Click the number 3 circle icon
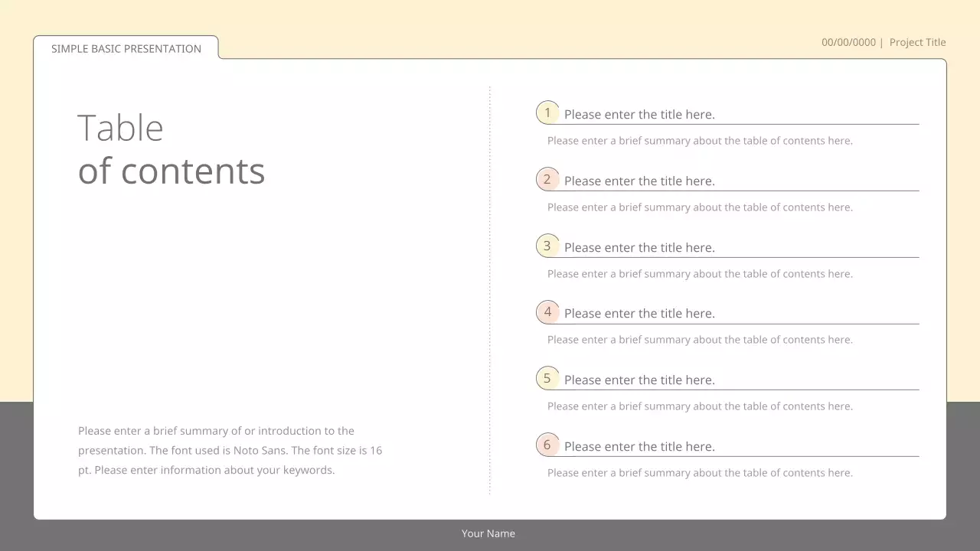 pyautogui.click(x=547, y=245)
